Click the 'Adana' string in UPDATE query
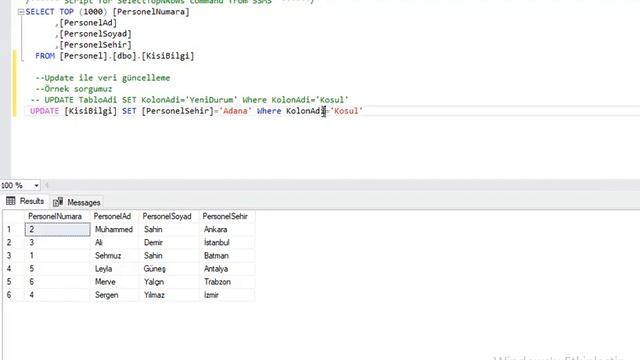 coord(236,111)
